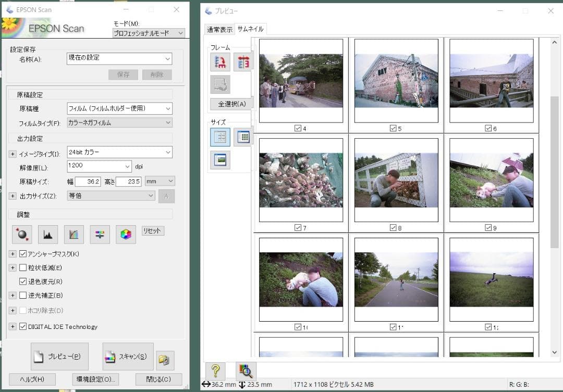Uncheck the アンシャープマスク checkbox

pyautogui.click(x=23, y=254)
